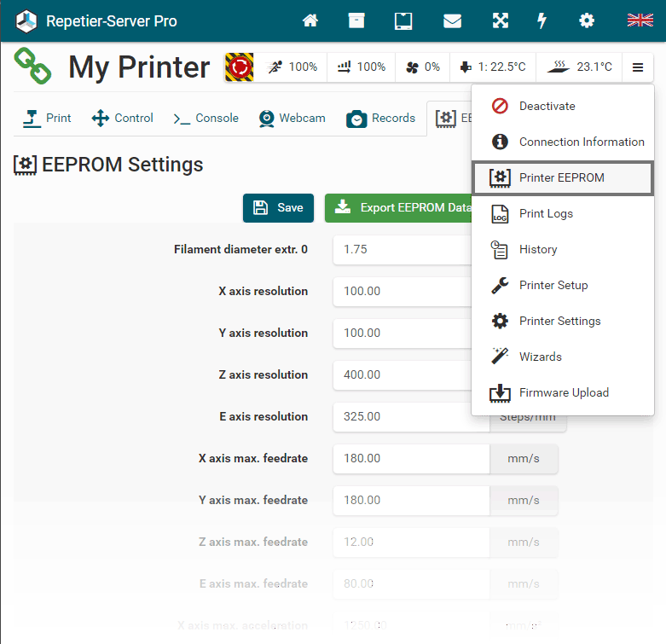Select Printer Settings from the menu
The image size is (666, 644).
point(559,321)
